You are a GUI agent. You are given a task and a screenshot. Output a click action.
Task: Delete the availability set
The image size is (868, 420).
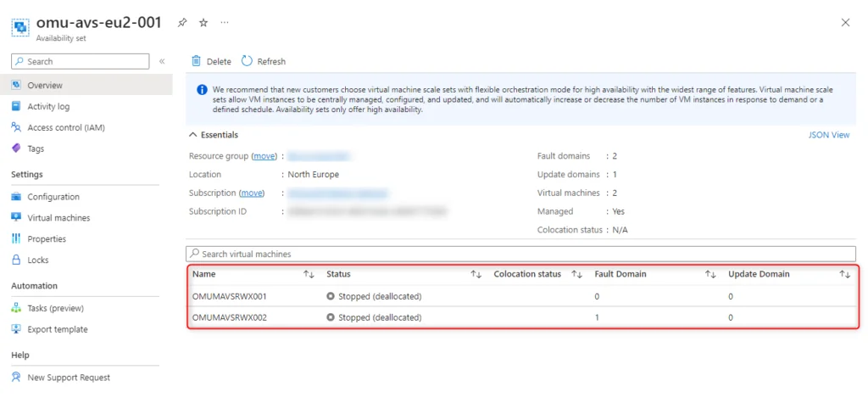211,61
